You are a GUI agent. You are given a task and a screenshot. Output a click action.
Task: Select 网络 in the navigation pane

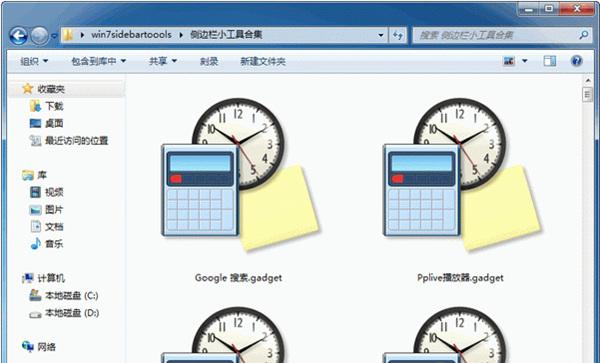[x=47, y=347]
